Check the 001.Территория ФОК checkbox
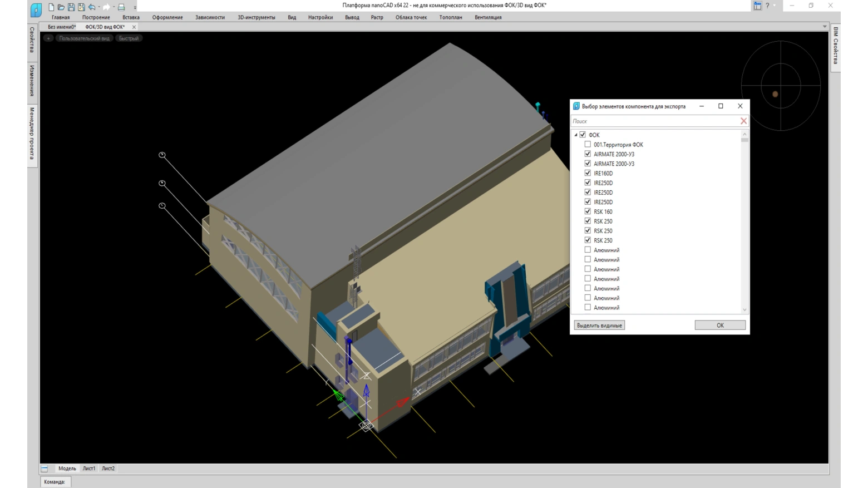 pos(588,145)
